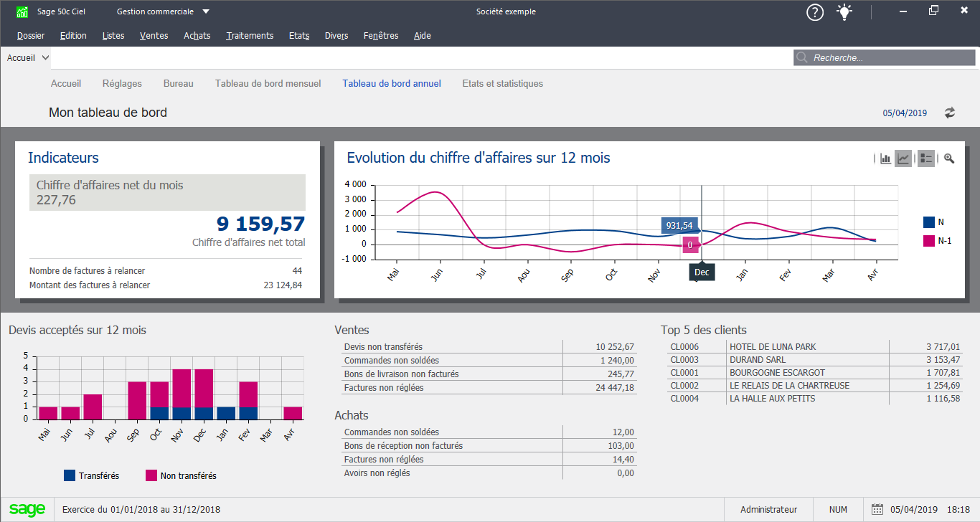Click the pink N-1 legend swatch
This screenshot has width=980, height=522.
[x=929, y=241]
